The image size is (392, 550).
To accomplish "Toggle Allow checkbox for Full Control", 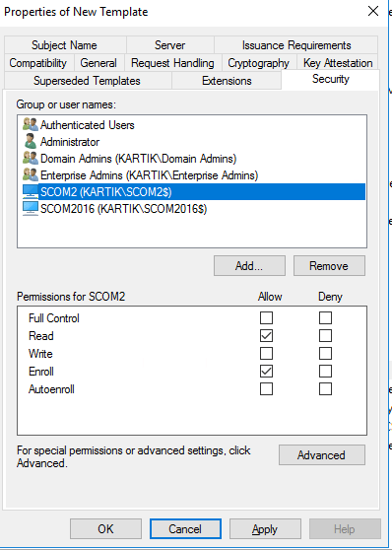I will click(x=266, y=318).
